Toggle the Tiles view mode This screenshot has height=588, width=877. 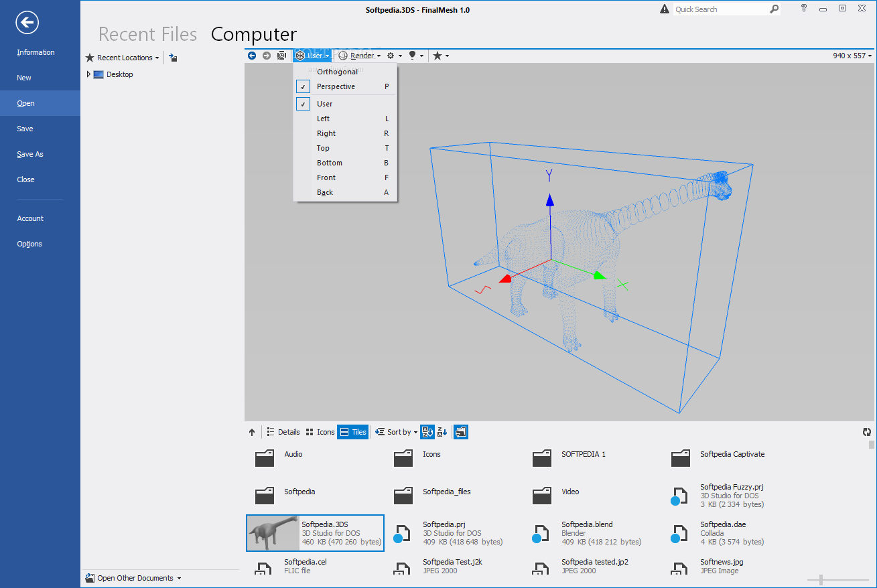[x=353, y=432]
